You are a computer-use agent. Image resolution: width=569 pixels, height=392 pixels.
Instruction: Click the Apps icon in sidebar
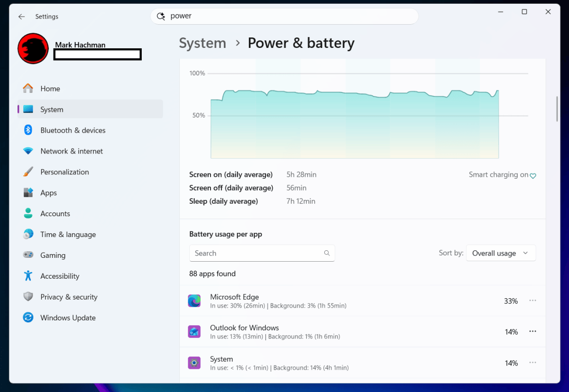pyautogui.click(x=28, y=193)
